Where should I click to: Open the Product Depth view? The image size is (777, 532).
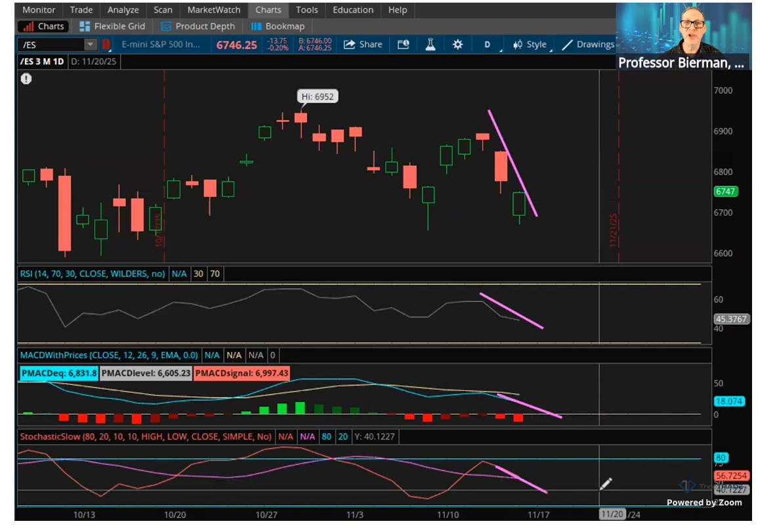pyautogui.click(x=198, y=26)
